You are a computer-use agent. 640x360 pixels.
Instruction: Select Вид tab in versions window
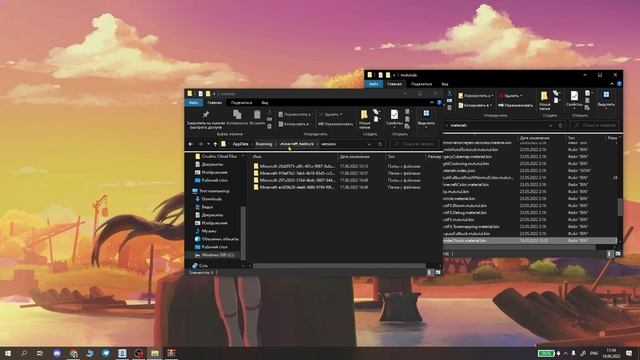point(265,102)
